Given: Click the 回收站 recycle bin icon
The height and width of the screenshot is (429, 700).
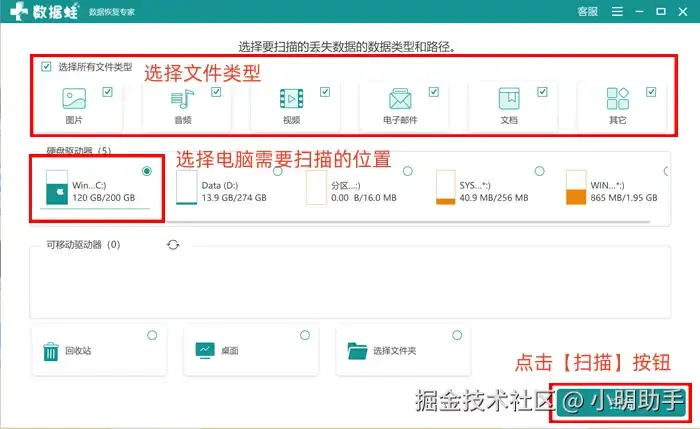Looking at the screenshot, I should tap(51, 351).
